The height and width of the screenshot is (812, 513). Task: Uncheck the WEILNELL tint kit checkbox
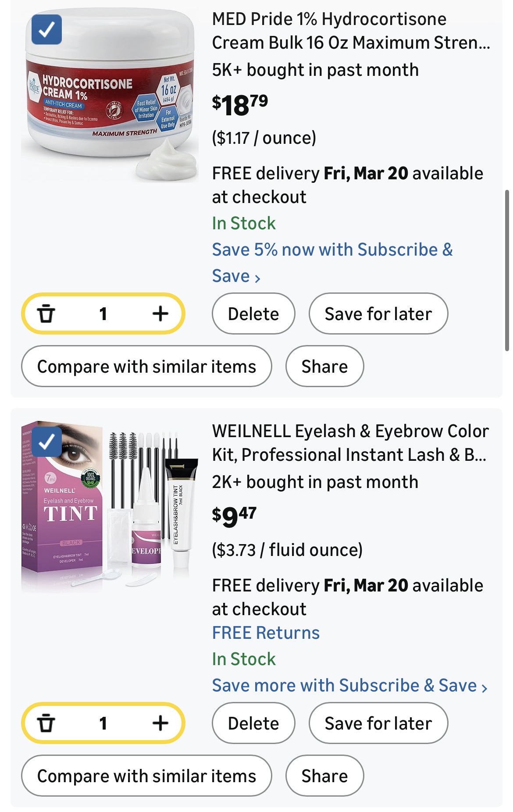[47, 442]
